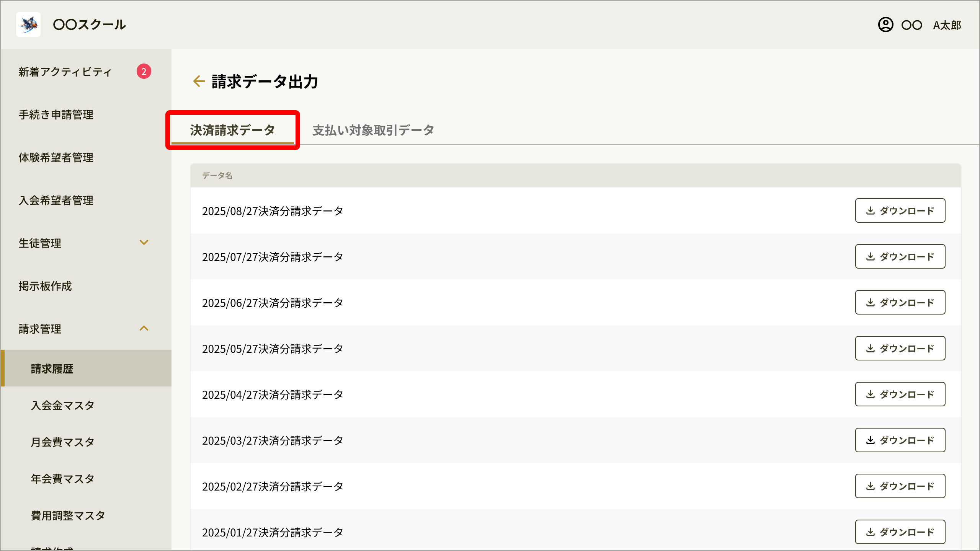Download the 2025/04/27 billing data
Image resolution: width=980 pixels, height=551 pixels.
[900, 394]
